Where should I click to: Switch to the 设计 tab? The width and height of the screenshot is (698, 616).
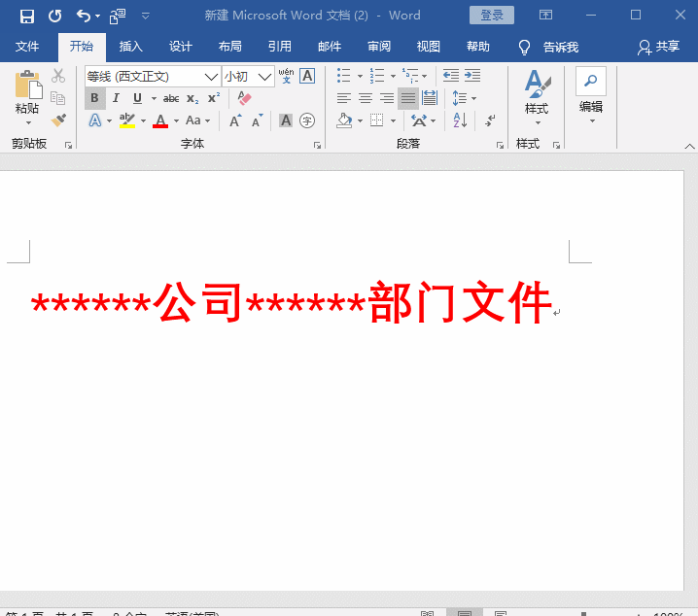click(x=180, y=47)
